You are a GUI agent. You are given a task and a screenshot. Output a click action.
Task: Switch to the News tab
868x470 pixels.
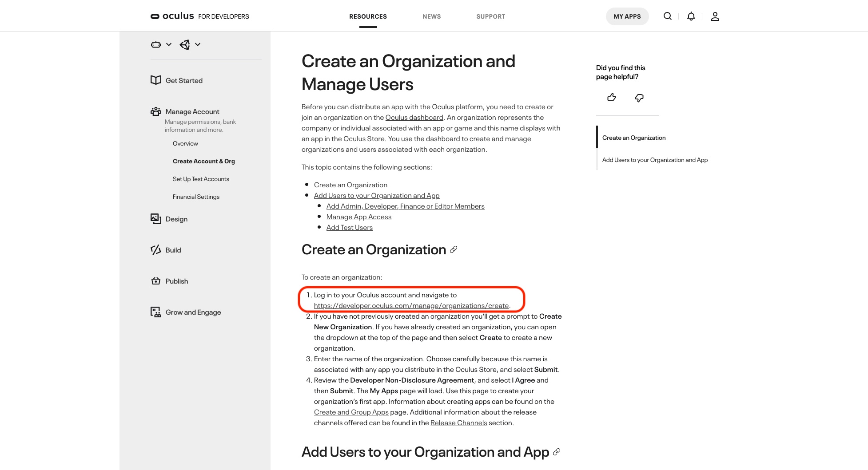point(432,16)
